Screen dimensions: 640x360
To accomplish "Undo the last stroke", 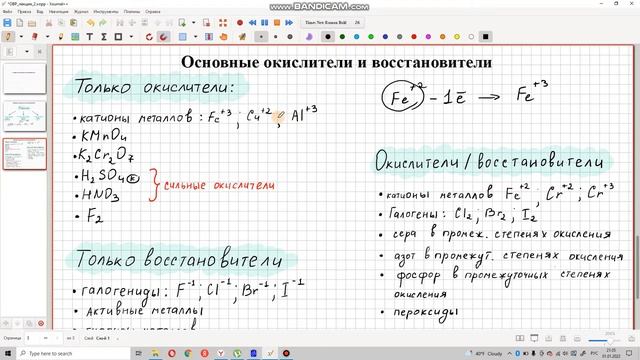I will (90, 23).
